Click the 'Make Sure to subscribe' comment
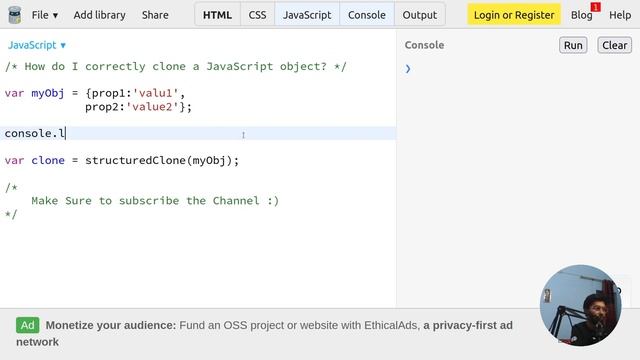Screen dimensions: 640x360 [155, 201]
